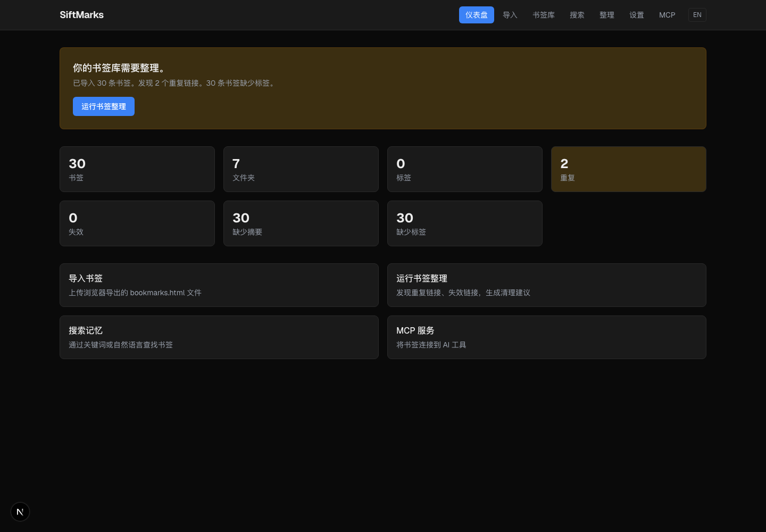766x532 pixels.
Task: Open the MCP 服务 action card
Action: 547,337
